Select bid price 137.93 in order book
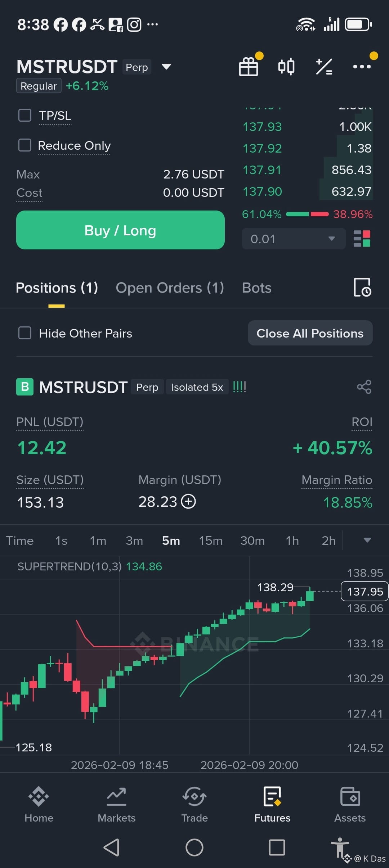Screen dimensions: 389x868 pos(262,127)
